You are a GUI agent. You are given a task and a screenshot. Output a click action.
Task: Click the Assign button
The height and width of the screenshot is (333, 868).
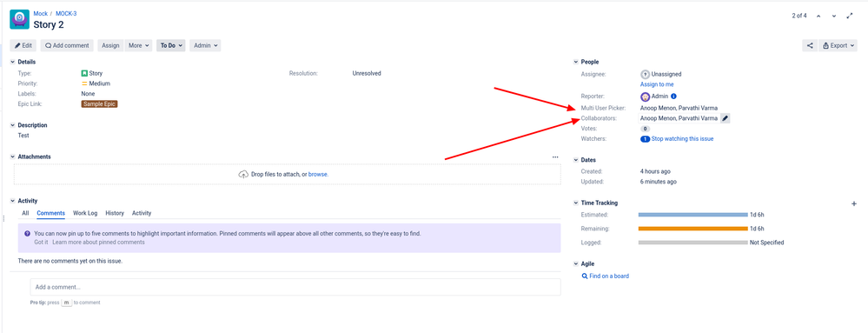[110, 45]
